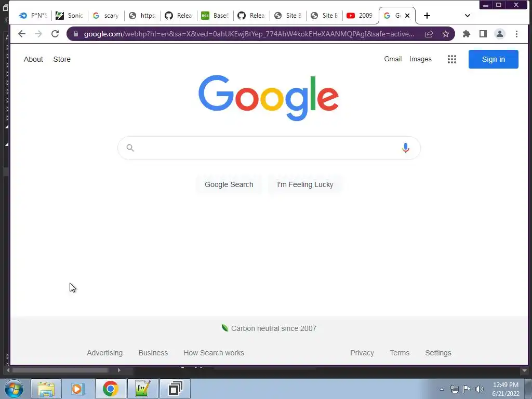Reload the current page
This screenshot has height=399, width=532.
pyautogui.click(x=55, y=34)
